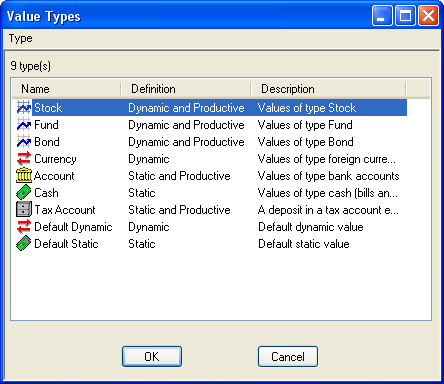The width and height of the screenshot is (444, 384).
Task: Click 'Default dynamic value' description
Action: tap(311, 227)
